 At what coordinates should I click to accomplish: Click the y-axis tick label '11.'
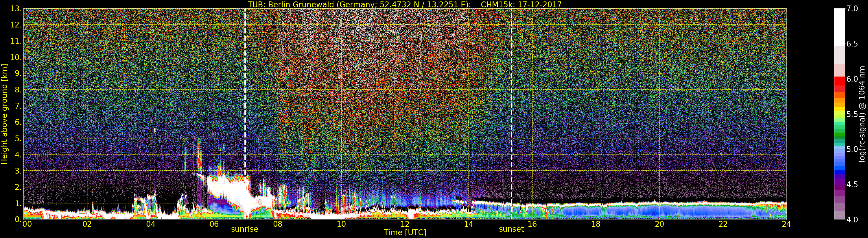coord(16,41)
